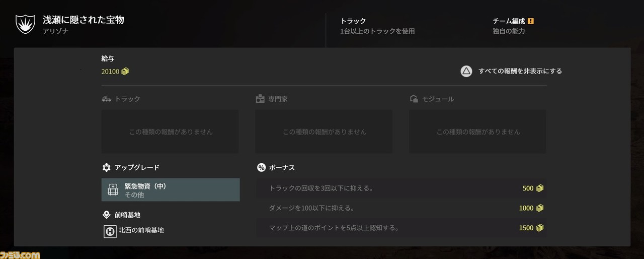
Task: Select the 緊急物資（中） upgrade item
Action: [171, 189]
